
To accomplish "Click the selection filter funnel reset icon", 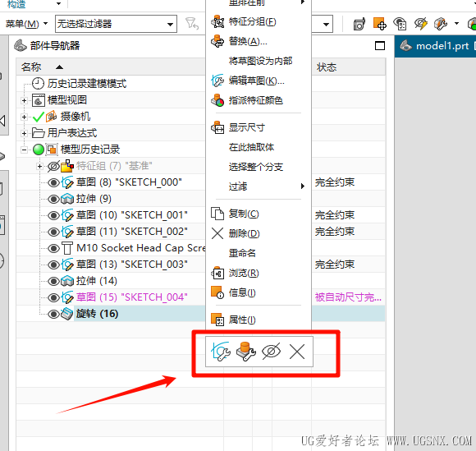I will pyautogui.click(x=192, y=23).
